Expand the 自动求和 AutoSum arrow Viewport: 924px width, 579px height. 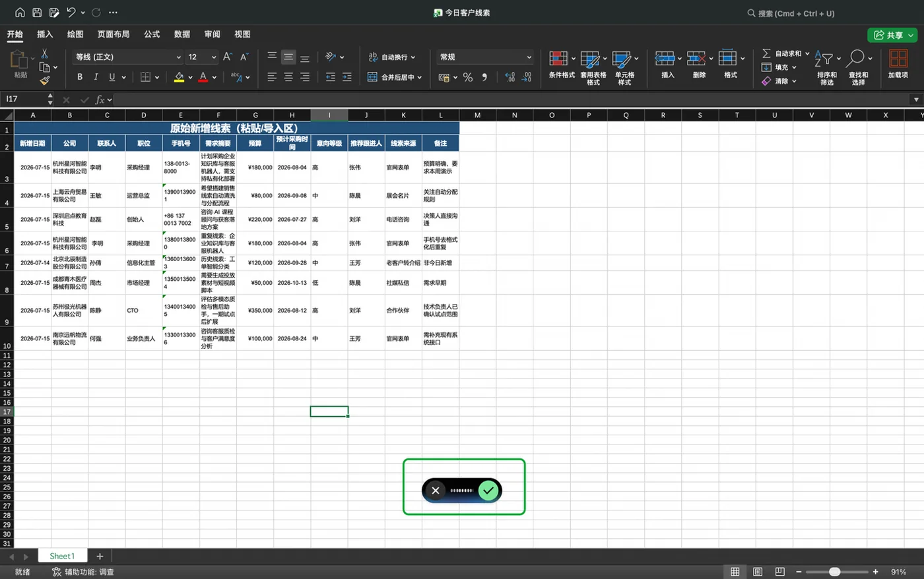click(x=807, y=53)
